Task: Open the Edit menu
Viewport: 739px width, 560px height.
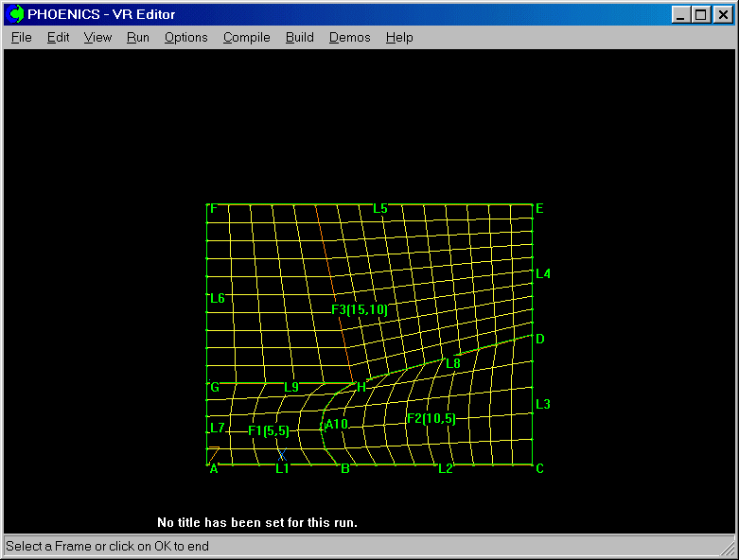Action: tap(59, 38)
